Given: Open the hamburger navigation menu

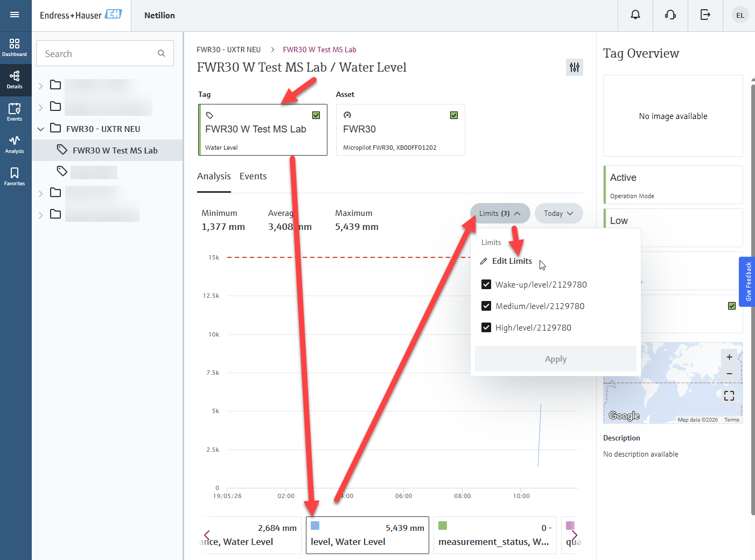Looking at the screenshot, I should (x=15, y=15).
